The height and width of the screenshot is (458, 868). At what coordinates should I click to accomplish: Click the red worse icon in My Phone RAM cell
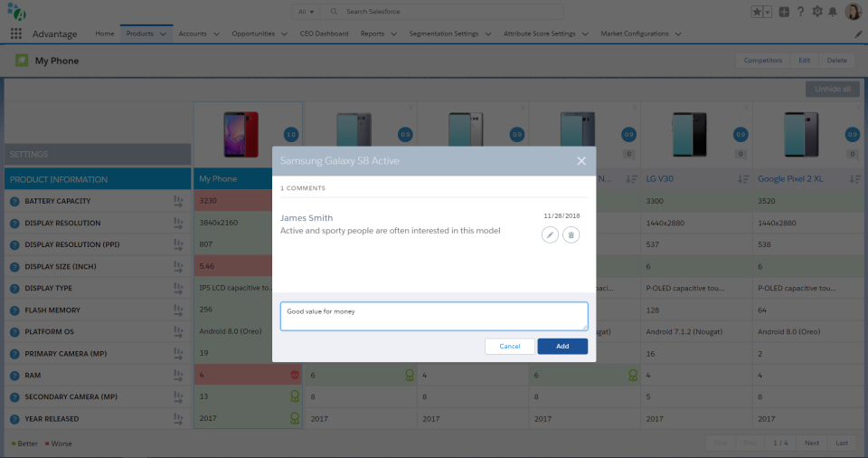click(295, 376)
